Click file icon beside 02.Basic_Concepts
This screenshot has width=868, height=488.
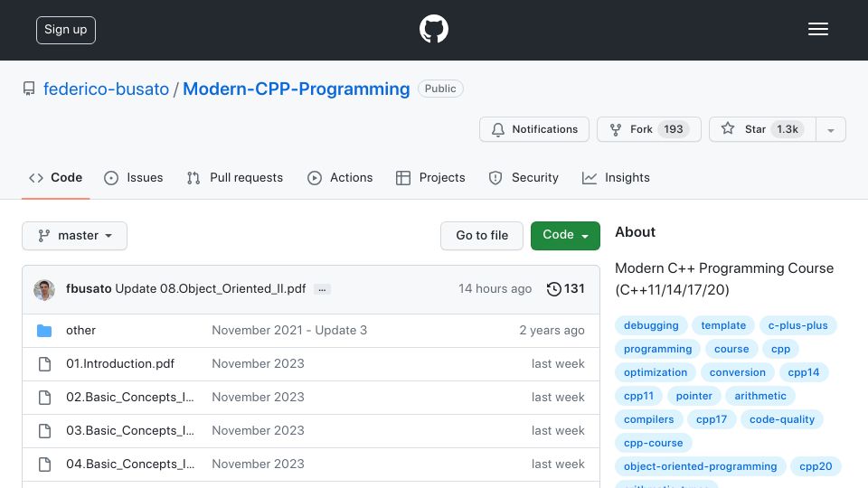pyautogui.click(x=45, y=398)
